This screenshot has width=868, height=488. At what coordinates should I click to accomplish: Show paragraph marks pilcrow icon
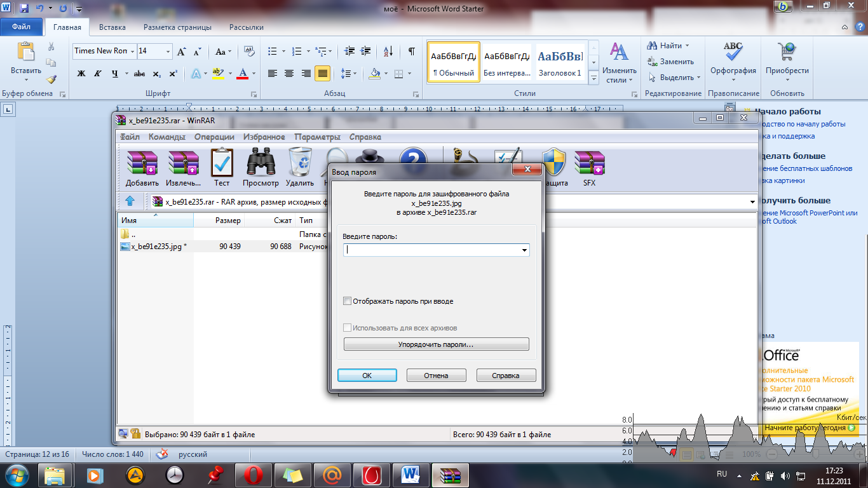click(x=412, y=51)
